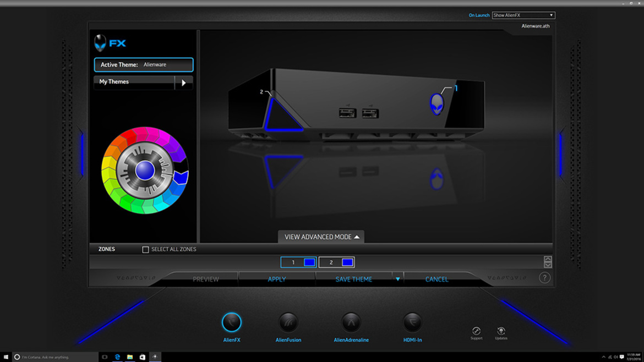
Task: Select lighting zone 2 triangle on device
Action: [x=282, y=116]
